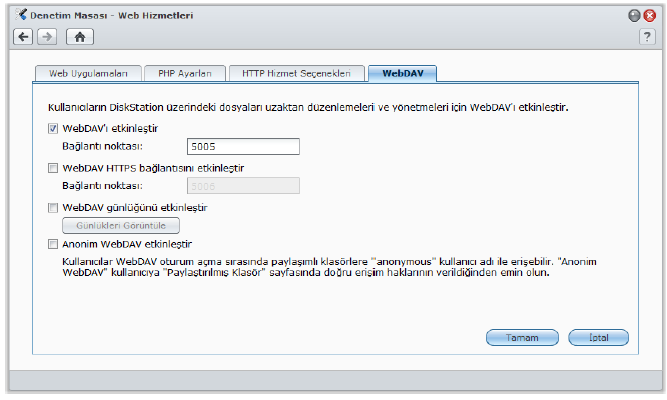Open help with the question mark icon

[x=646, y=36]
